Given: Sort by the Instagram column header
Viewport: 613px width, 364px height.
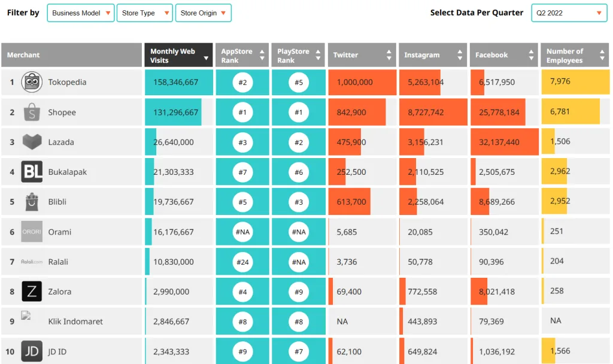Looking at the screenshot, I should [x=432, y=55].
